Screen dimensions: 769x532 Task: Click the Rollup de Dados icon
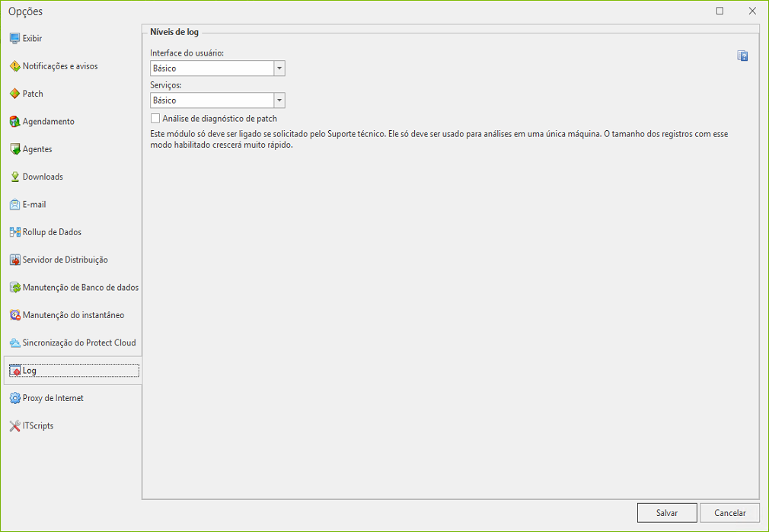(x=14, y=232)
